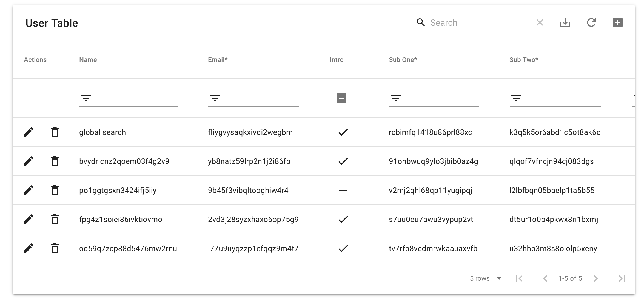
Task: Clear the search field with X
Action: click(x=540, y=23)
